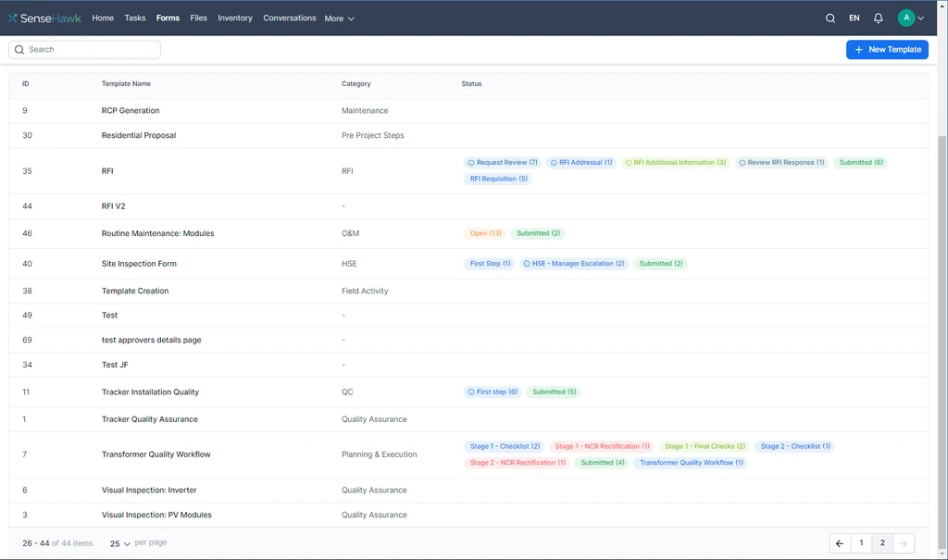The image size is (948, 560).
Task: Open the Files menu
Action: point(198,19)
